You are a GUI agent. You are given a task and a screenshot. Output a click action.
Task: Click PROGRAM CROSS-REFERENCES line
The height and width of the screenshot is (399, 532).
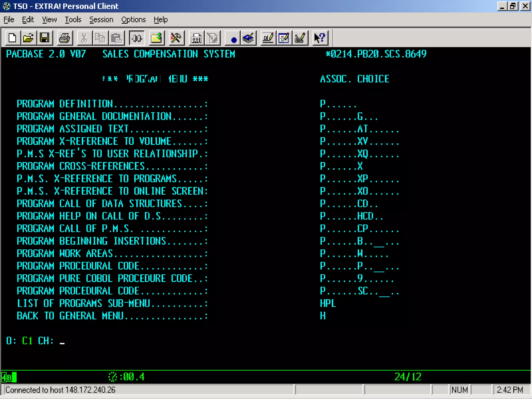[112, 167]
